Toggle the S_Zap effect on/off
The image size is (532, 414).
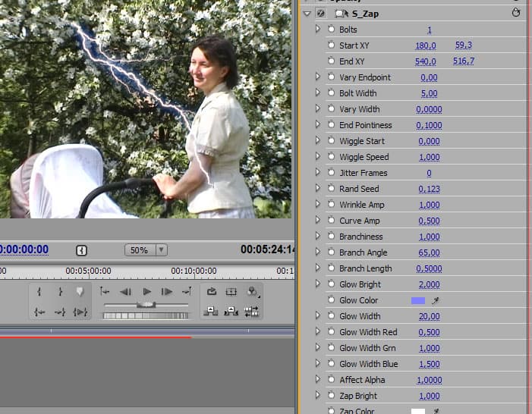(321, 14)
